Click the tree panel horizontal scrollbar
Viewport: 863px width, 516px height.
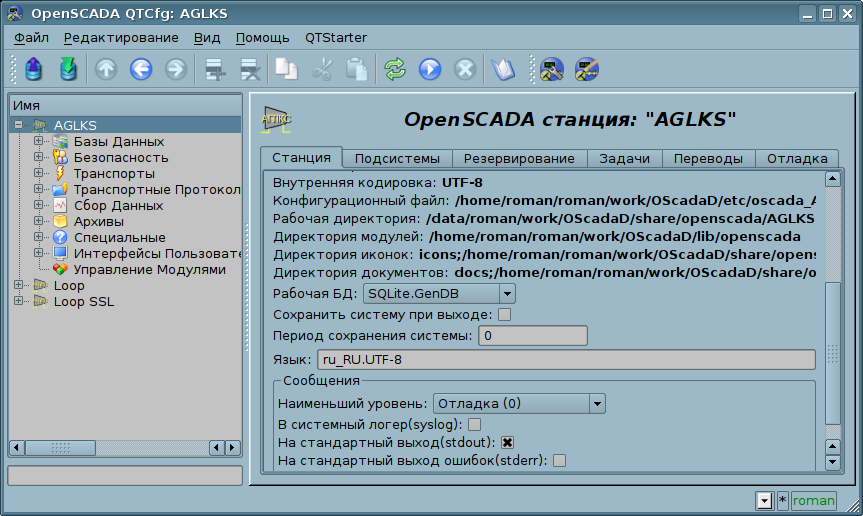click(125, 447)
